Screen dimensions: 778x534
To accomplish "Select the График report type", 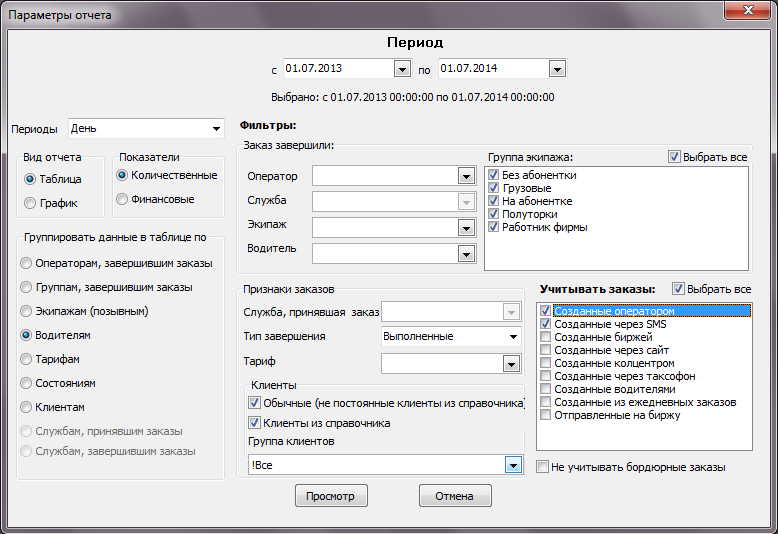I will pyautogui.click(x=30, y=203).
